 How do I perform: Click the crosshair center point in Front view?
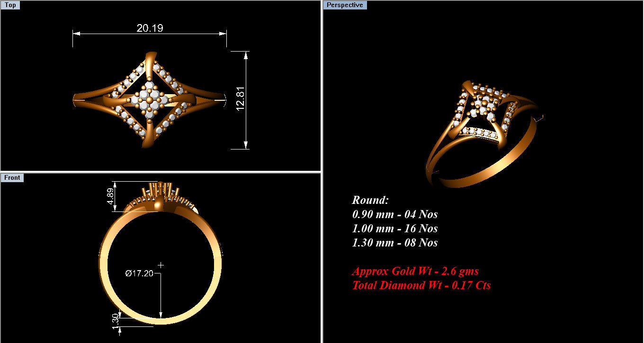pyautogui.click(x=161, y=265)
